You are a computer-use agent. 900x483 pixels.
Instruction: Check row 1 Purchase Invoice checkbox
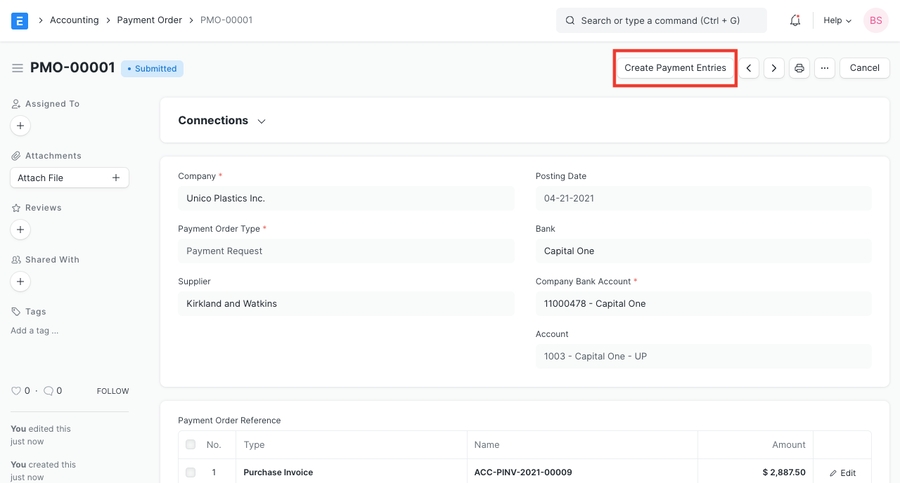tap(190, 472)
